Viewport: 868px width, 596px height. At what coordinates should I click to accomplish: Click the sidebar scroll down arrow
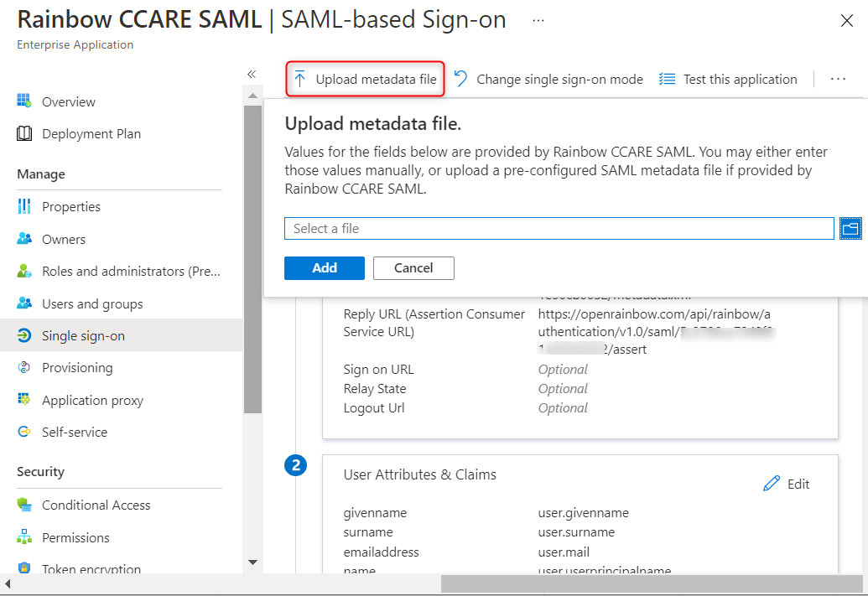(x=252, y=562)
